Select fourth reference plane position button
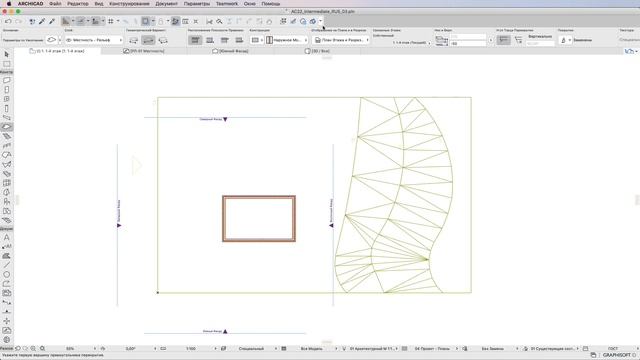Image resolution: width=640 pixels, height=360 pixels. [239, 40]
